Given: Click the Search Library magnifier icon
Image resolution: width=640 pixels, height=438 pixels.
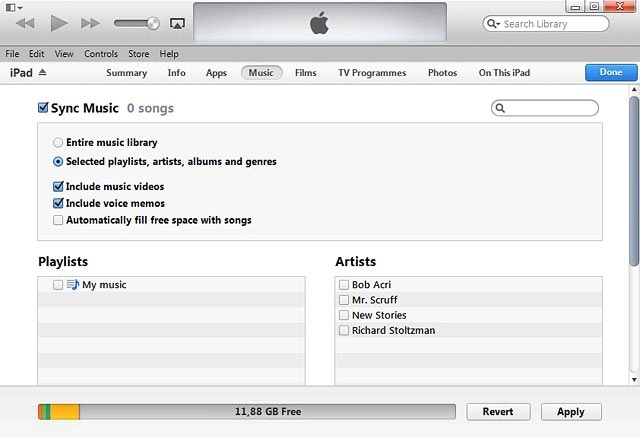Looking at the screenshot, I should 494,24.
